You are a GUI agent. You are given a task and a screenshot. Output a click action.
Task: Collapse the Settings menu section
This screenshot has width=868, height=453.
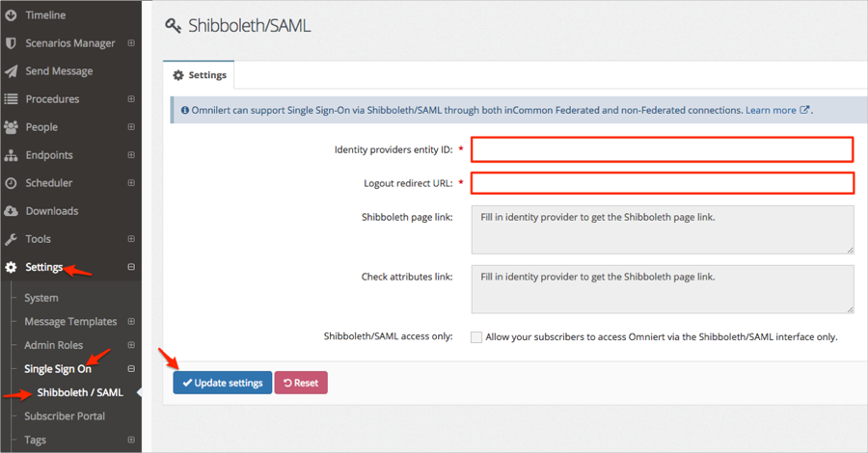pos(131,267)
